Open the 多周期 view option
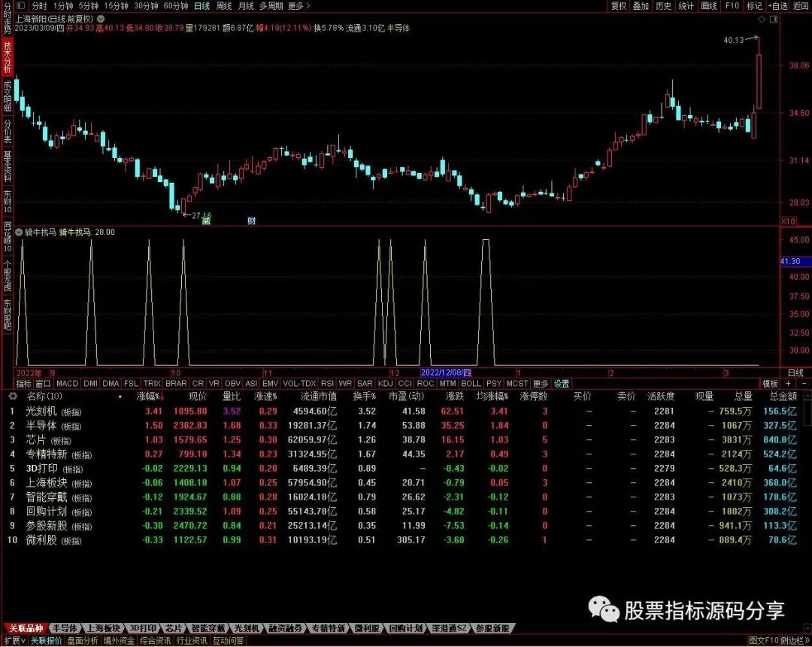Image resolution: width=812 pixels, height=647 pixels. 271,6
